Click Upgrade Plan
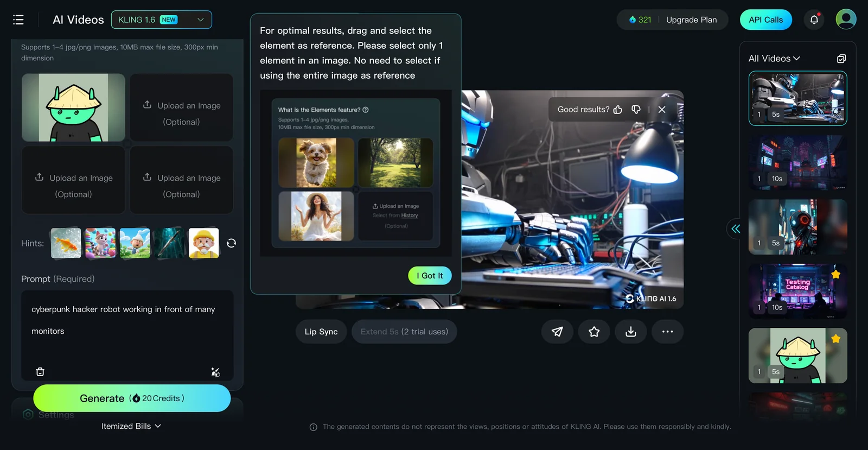 tap(691, 20)
